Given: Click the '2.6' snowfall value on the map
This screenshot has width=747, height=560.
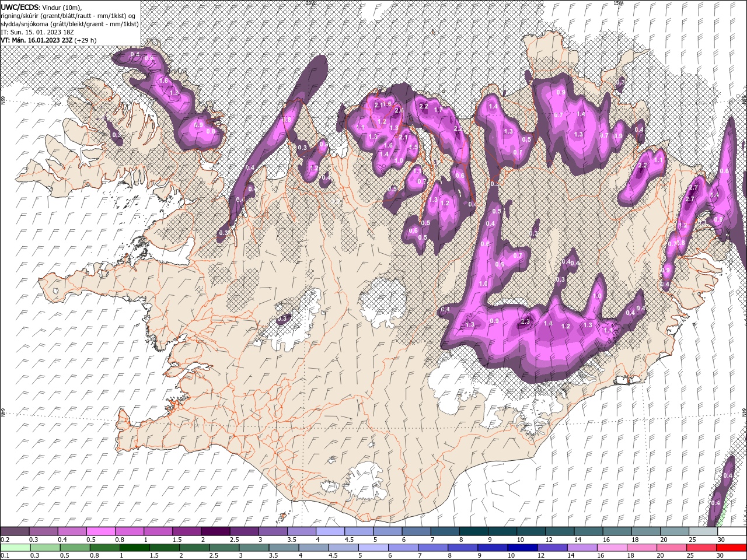Looking at the screenshot, I should pos(400,110).
